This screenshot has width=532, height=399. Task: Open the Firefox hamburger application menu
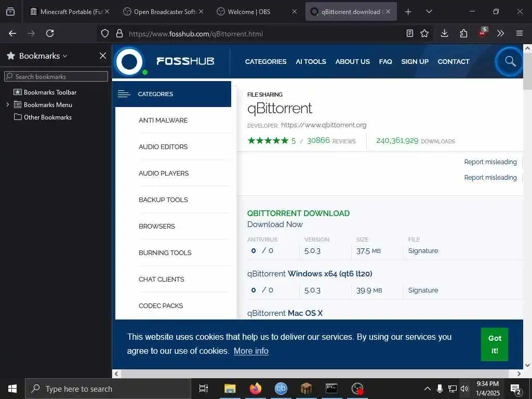[520, 33]
